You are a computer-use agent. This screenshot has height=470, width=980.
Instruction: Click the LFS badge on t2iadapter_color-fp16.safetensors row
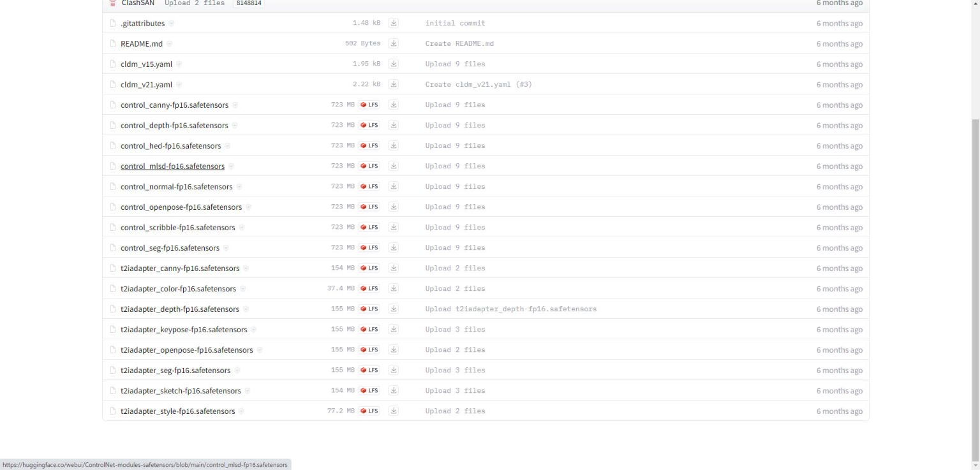[x=369, y=288]
